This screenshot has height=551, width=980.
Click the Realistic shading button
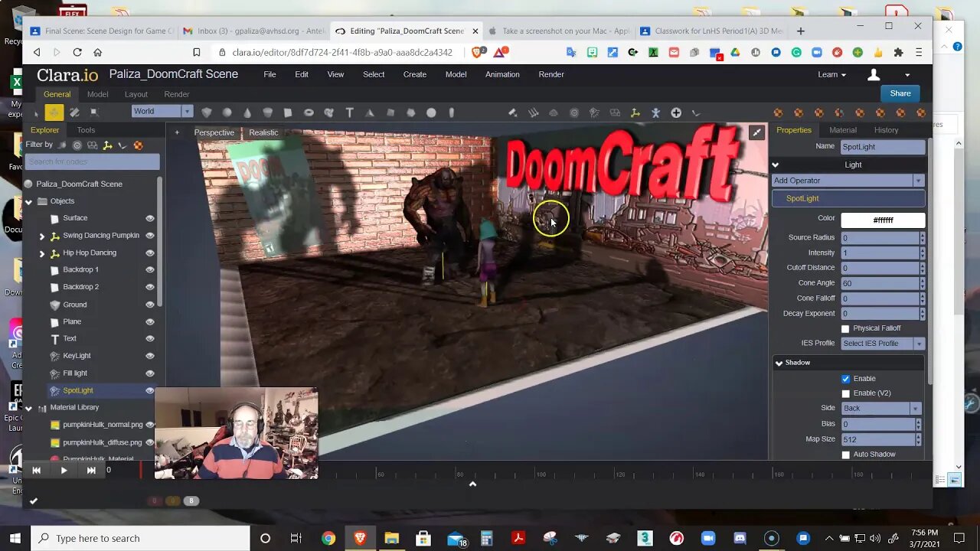263,132
